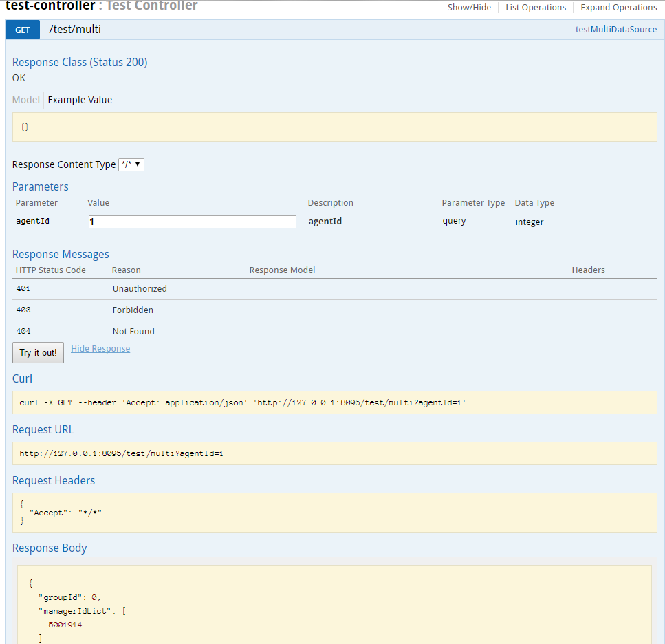Click the HTTP Status Code column header
The width and height of the screenshot is (665, 644).
click(x=50, y=270)
